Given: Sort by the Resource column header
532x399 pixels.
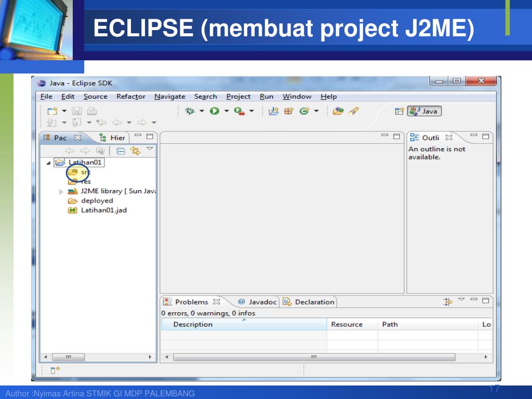Looking at the screenshot, I should [352, 324].
